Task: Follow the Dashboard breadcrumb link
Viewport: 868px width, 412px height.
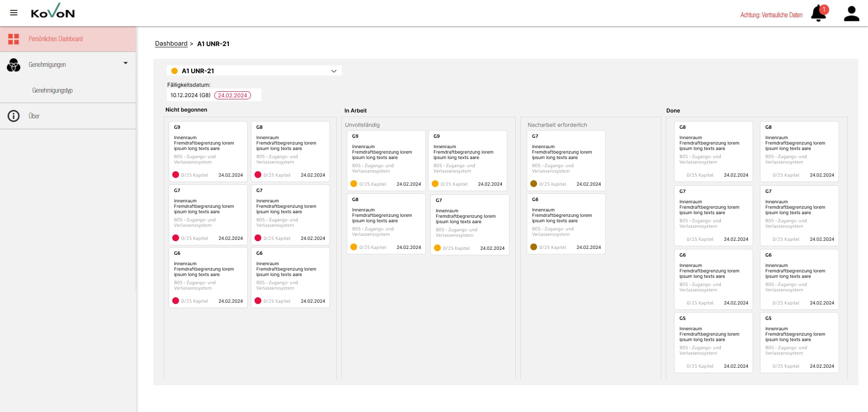Action: tap(171, 44)
